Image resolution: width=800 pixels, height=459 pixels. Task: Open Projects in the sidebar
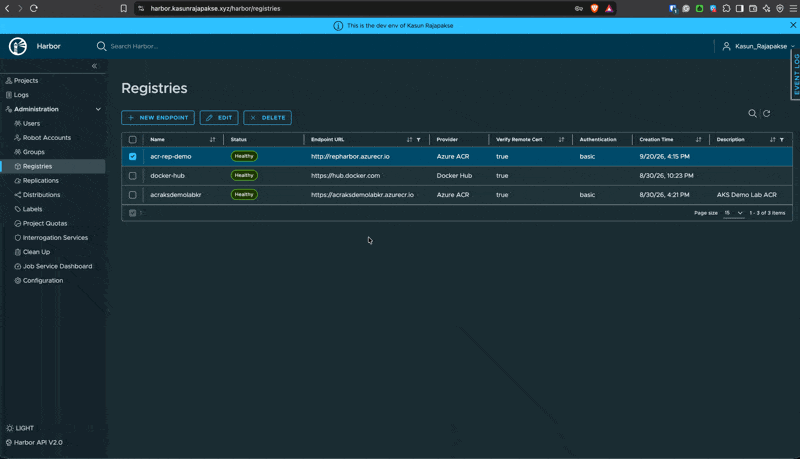[26, 81]
